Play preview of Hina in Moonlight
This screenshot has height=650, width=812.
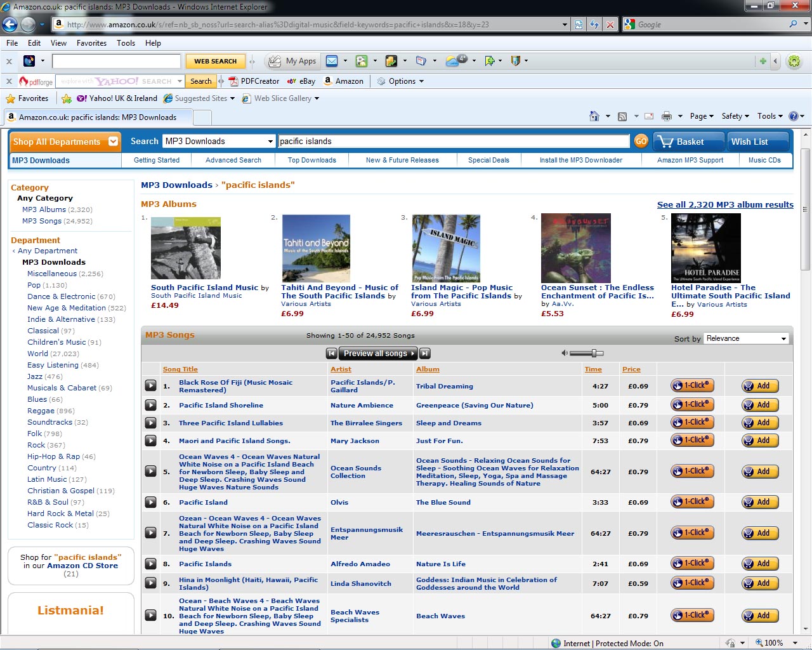[x=150, y=583]
